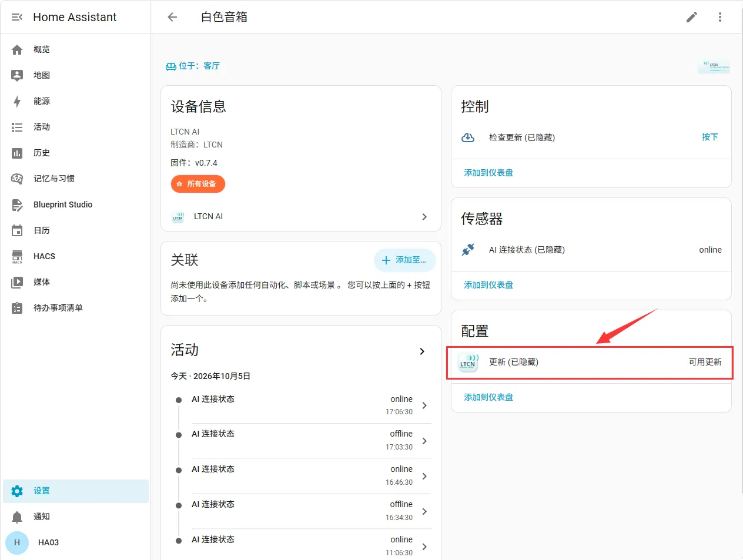Expand the 17:03:30 offline activity entry
The width and height of the screenshot is (743, 560).
[424, 441]
